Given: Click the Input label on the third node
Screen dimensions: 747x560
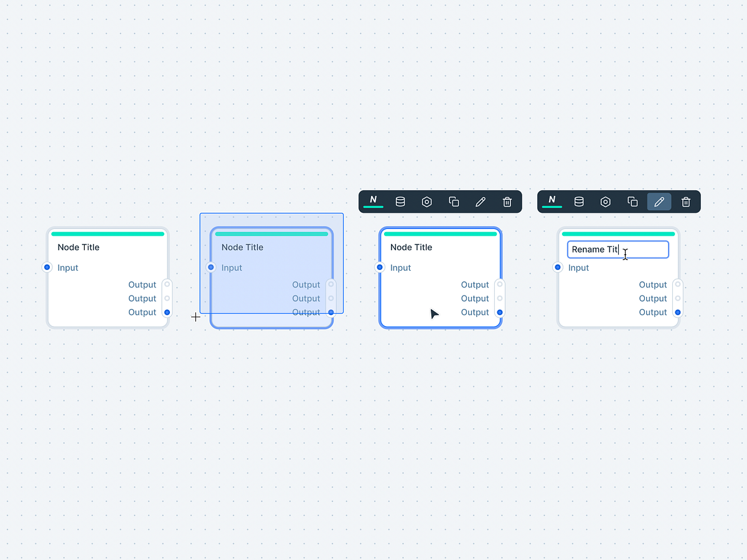Looking at the screenshot, I should pos(400,267).
